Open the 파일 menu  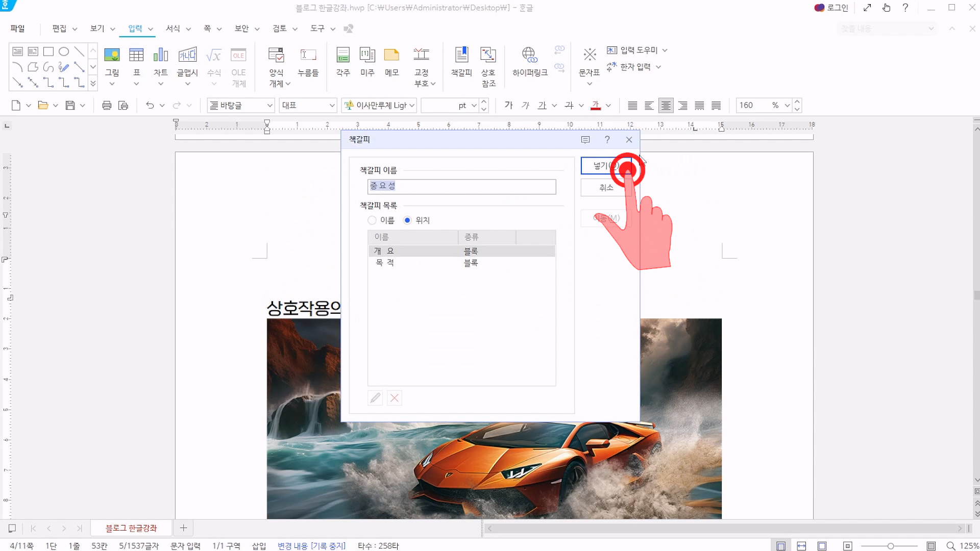18,29
